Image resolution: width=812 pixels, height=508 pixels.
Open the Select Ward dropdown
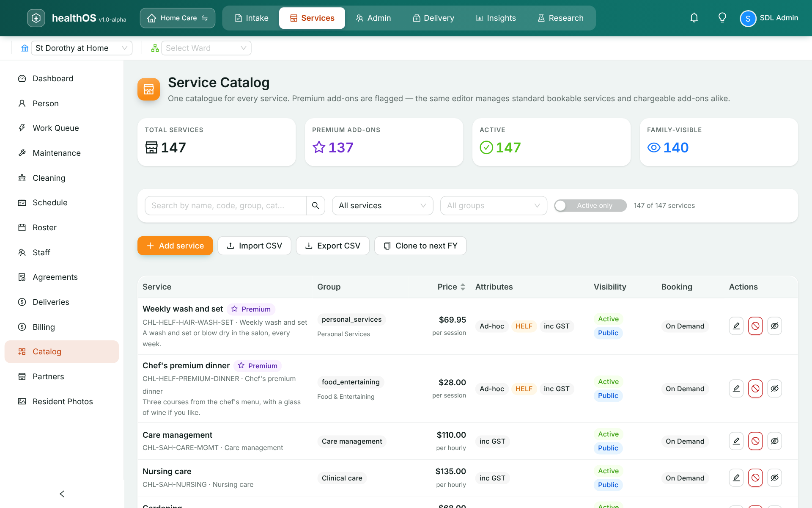[x=206, y=48]
